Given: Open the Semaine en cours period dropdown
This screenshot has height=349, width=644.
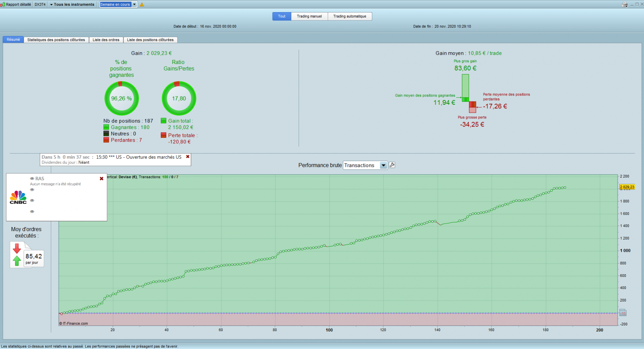Looking at the screenshot, I should 118,5.
